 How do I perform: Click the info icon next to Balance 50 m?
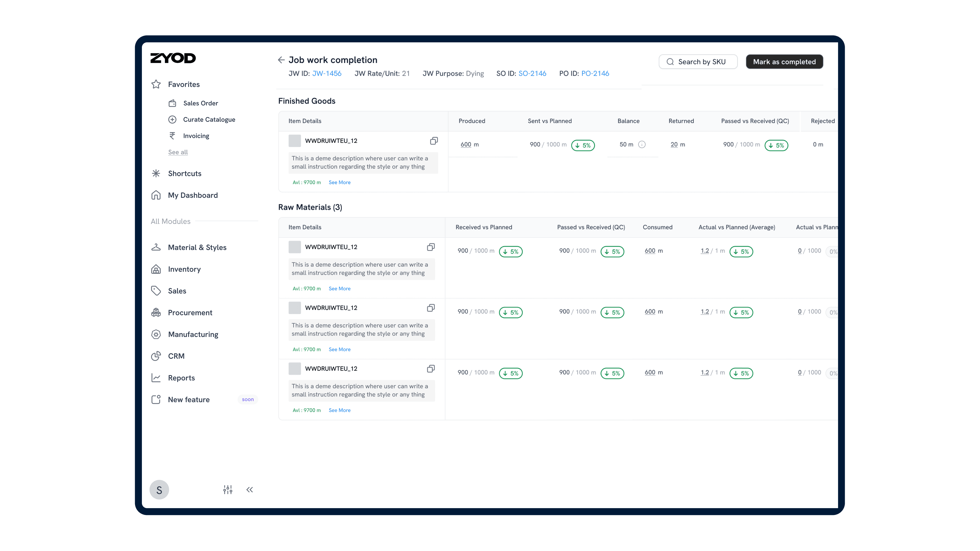(x=642, y=144)
